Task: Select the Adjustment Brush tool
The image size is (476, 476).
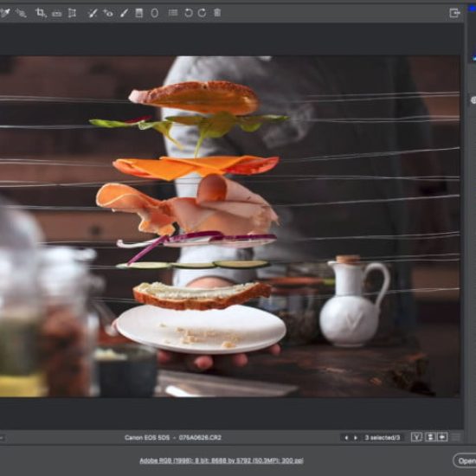Action: (x=124, y=13)
